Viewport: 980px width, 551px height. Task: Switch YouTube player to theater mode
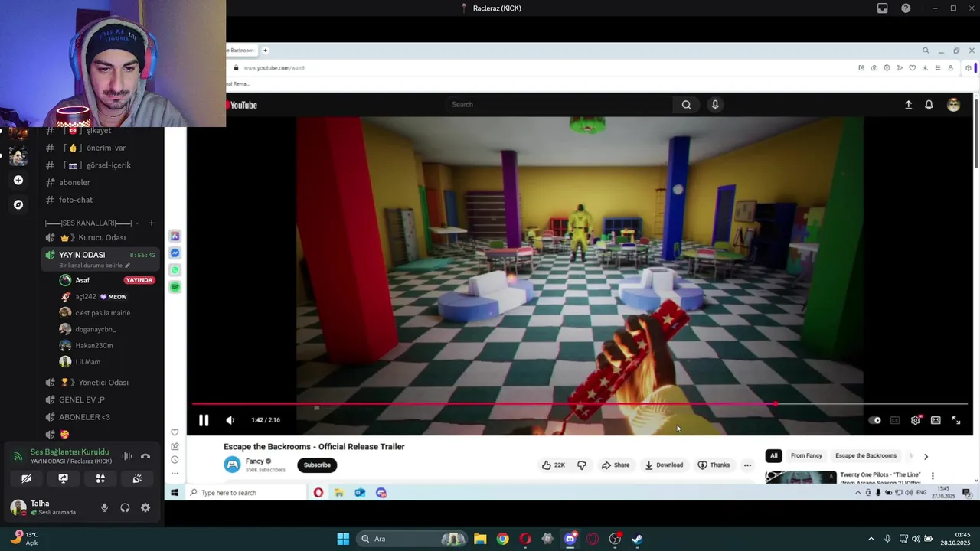point(936,420)
